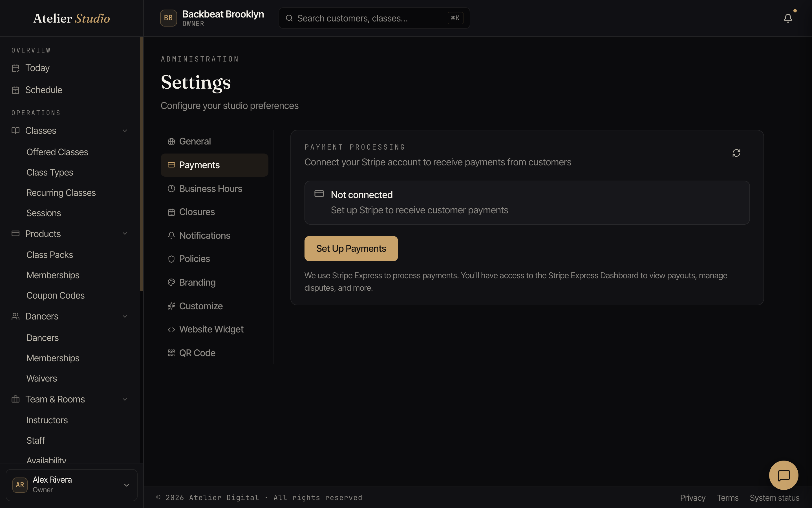Click the search magnifier icon
The height and width of the screenshot is (508, 812).
coord(289,18)
